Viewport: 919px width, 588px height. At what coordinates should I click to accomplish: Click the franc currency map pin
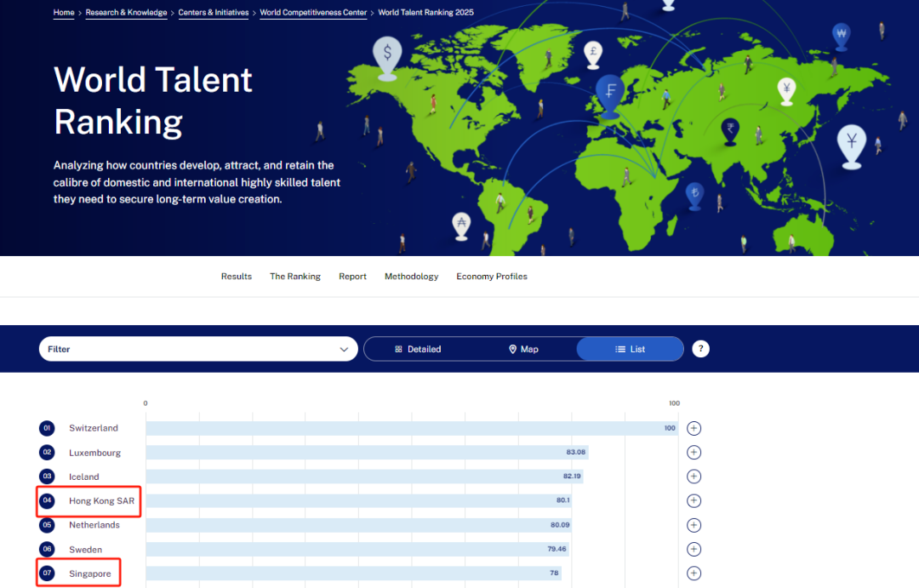tap(609, 93)
